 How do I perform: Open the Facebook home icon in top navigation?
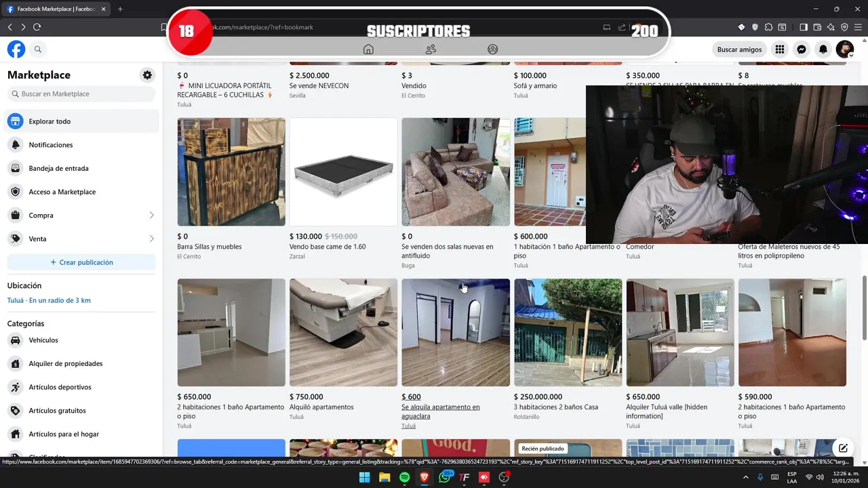pos(368,49)
